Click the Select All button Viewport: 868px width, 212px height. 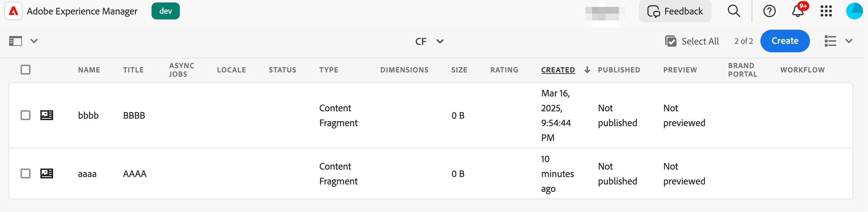coord(692,41)
